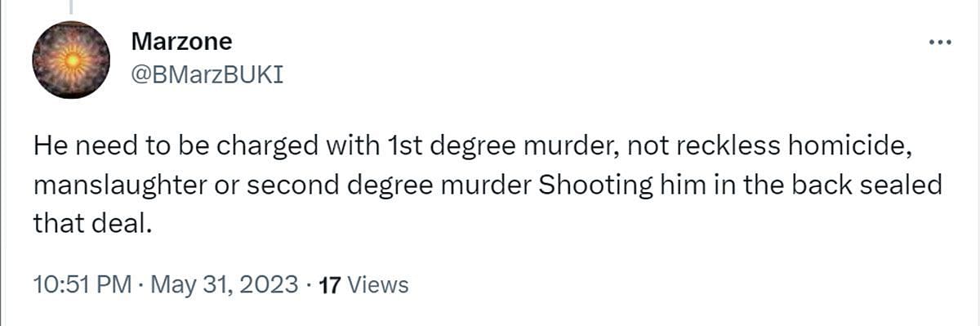Click the bold number 17
The height and width of the screenshot is (326, 980).
click(x=328, y=284)
